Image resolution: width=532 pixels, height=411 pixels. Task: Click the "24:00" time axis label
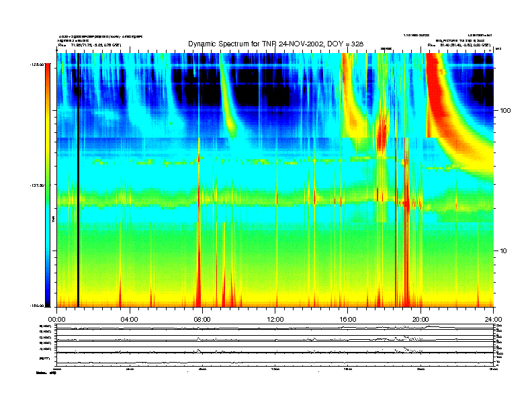[493, 320]
